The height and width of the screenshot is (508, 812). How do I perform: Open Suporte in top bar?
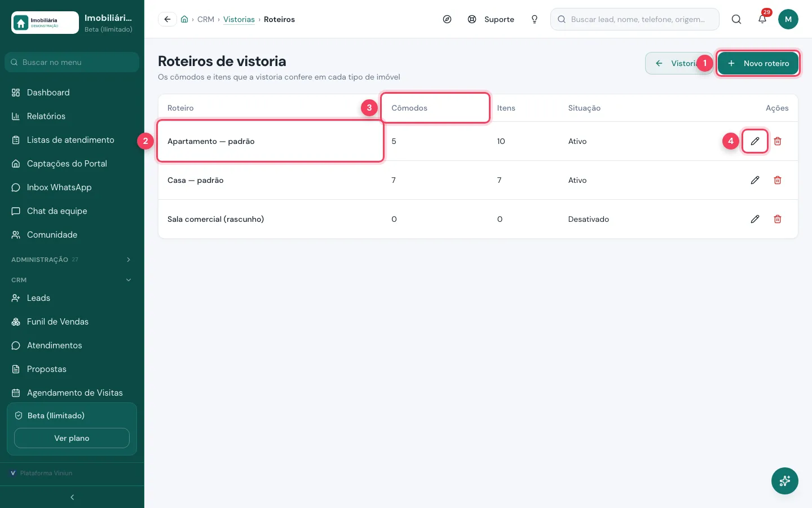(491, 19)
